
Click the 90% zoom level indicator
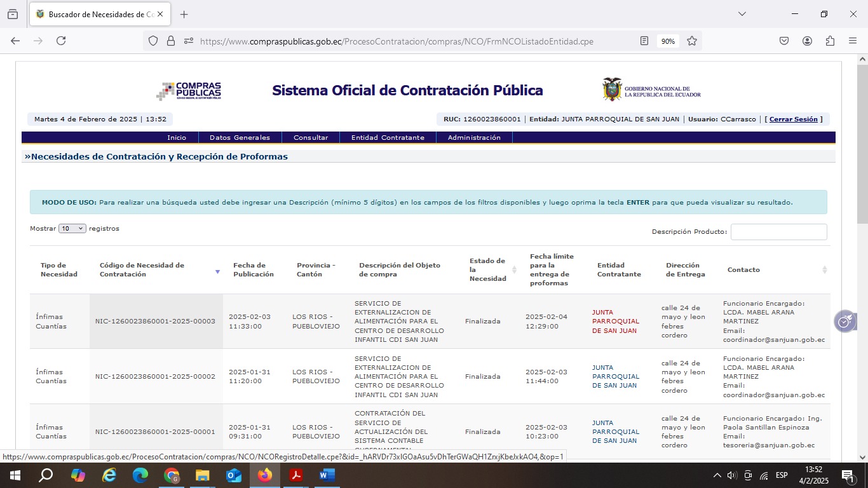pyautogui.click(x=668, y=41)
